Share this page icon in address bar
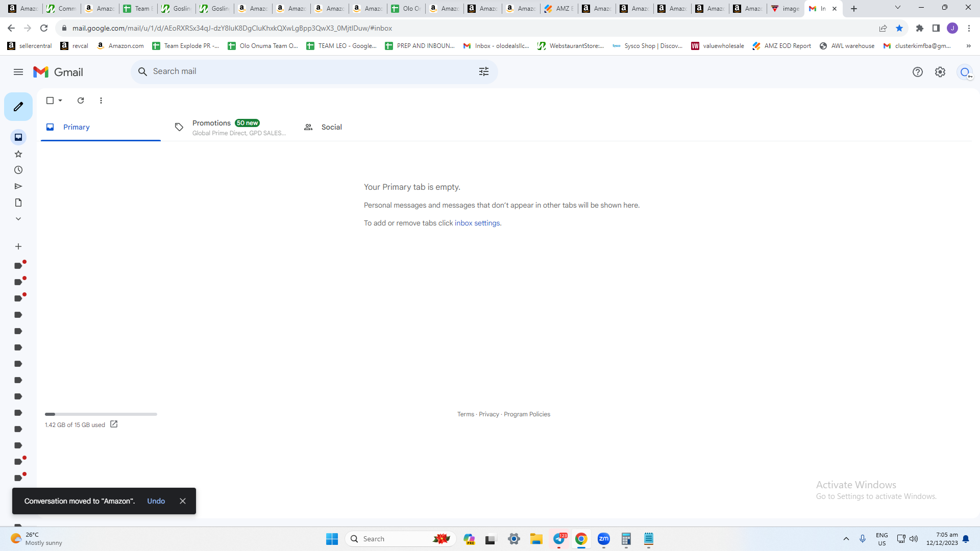The height and width of the screenshot is (551, 980). [x=883, y=28]
